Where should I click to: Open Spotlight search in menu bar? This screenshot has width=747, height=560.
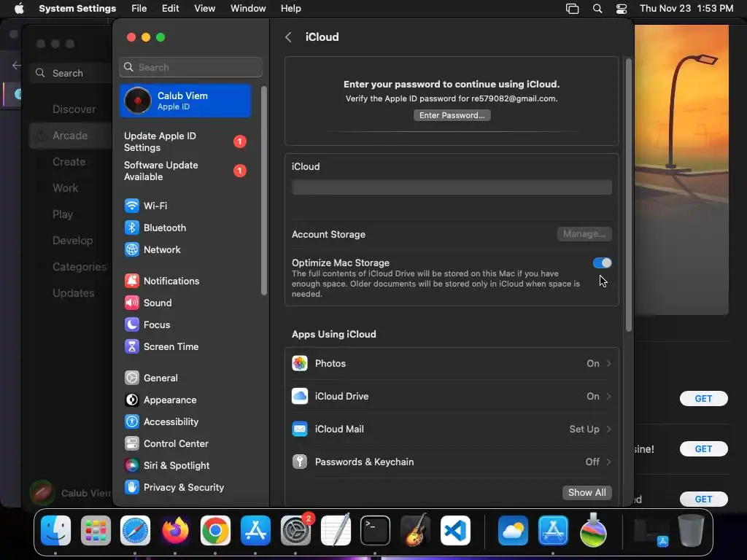coord(597,9)
